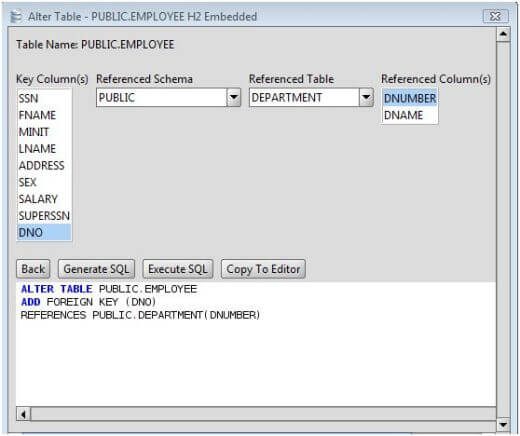Select DNUMBER in Referenced Columns list
The height and width of the screenshot is (436, 520).
click(410, 98)
